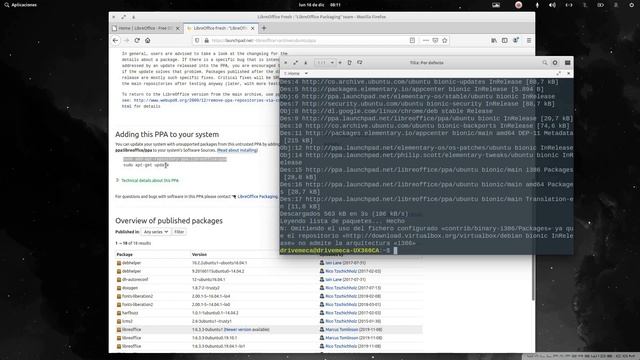The image size is (640, 360).
Task: Open a new Firefox tab
Action: [x=264, y=28]
